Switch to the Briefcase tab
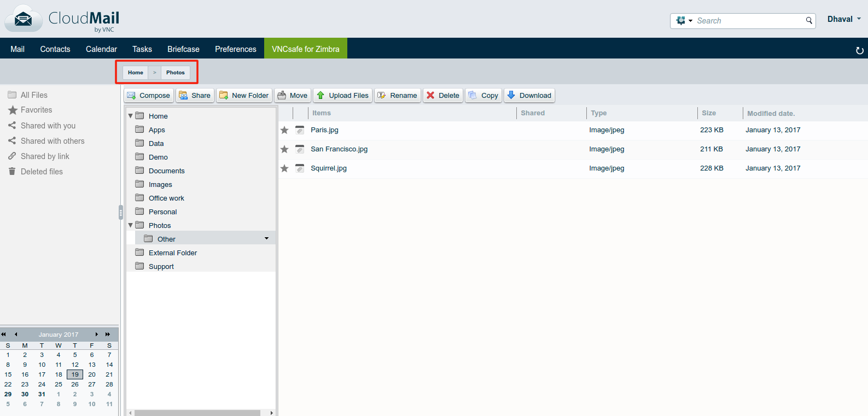The height and width of the screenshot is (416, 868). [183, 49]
